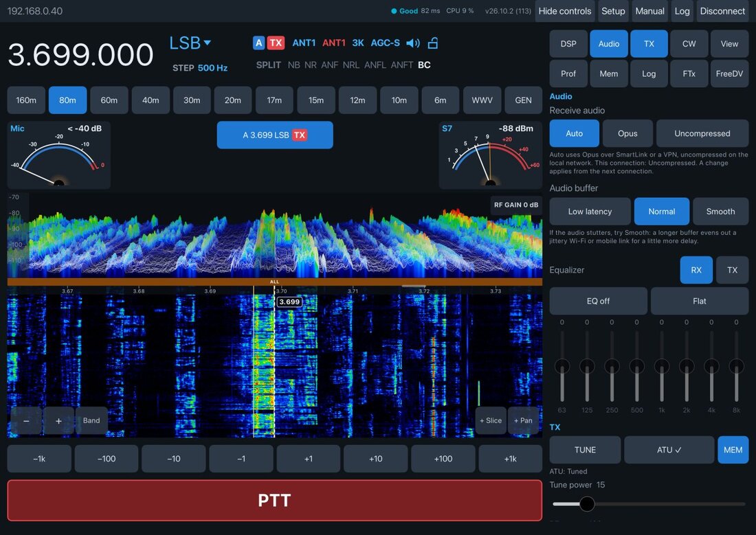756x535 pixels.
Task: Click the 3.699 marker flag on waterfall
Action: tap(289, 302)
